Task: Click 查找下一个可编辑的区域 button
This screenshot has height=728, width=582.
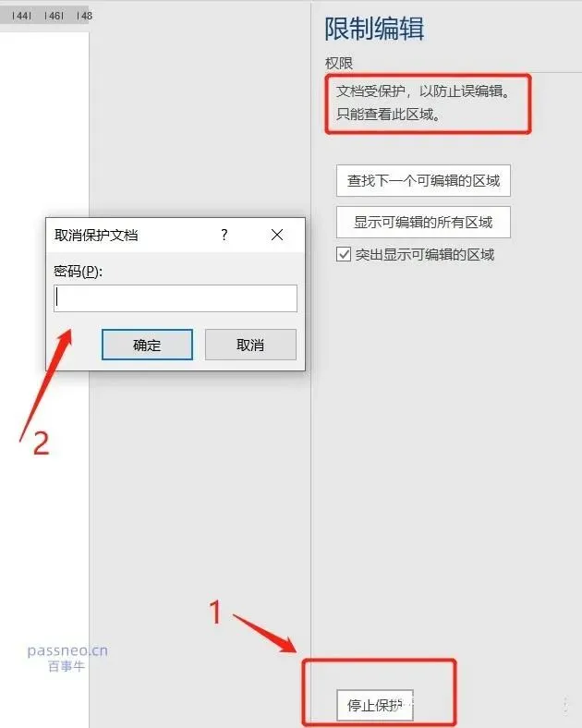Action: [x=423, y=180]
